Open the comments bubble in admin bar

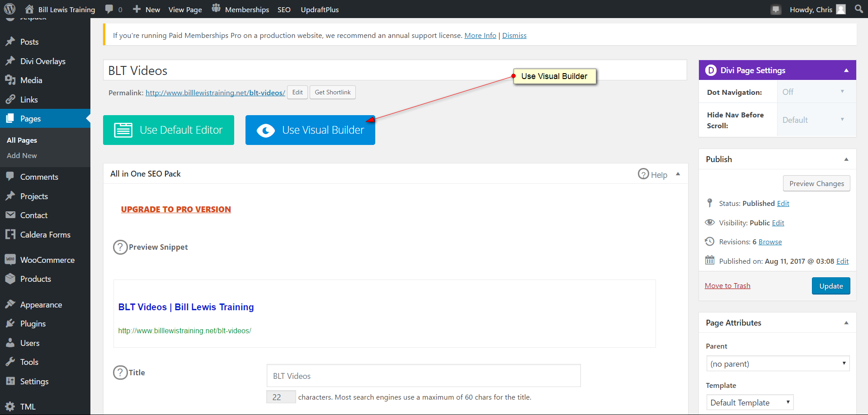click(x=109, y=9)
